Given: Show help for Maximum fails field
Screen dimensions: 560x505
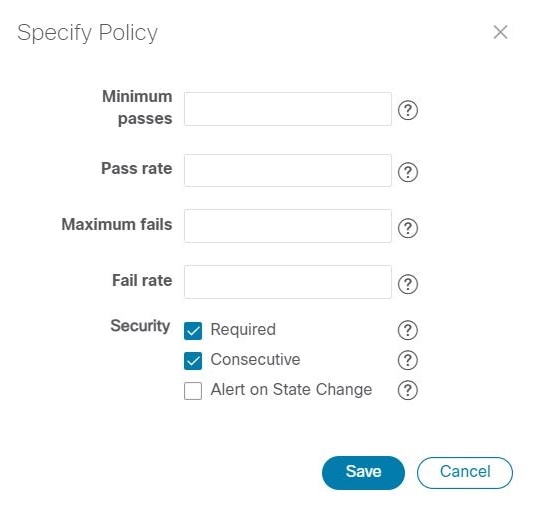Looking at the screenshot, I should tap(408, 228).
